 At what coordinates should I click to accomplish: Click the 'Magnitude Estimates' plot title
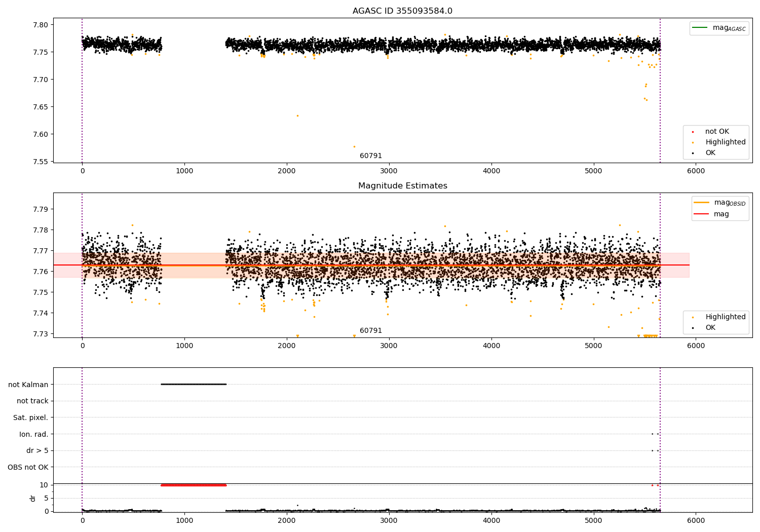[402, 186]
